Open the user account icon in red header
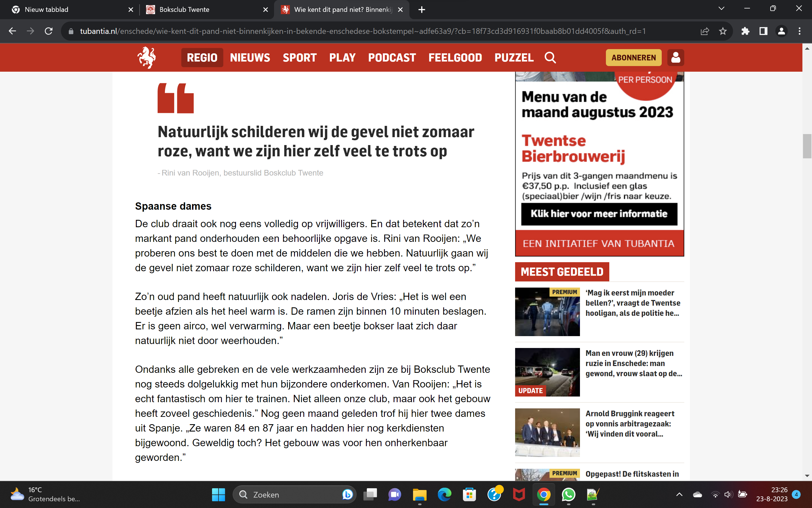This screenshot has width=812, height=508. click(676, 58)
